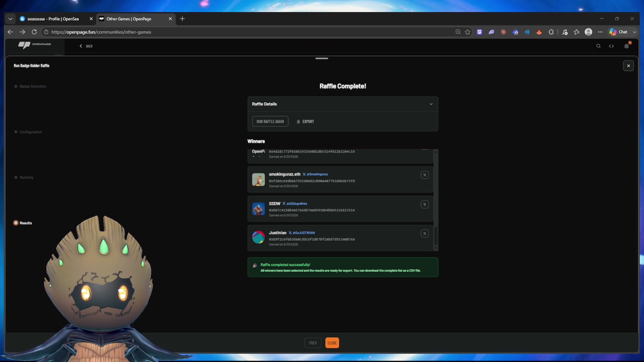This screenshot has height=362, width=644.
Task: Open the search icon in OpenPage header
Action: point(598,46)
